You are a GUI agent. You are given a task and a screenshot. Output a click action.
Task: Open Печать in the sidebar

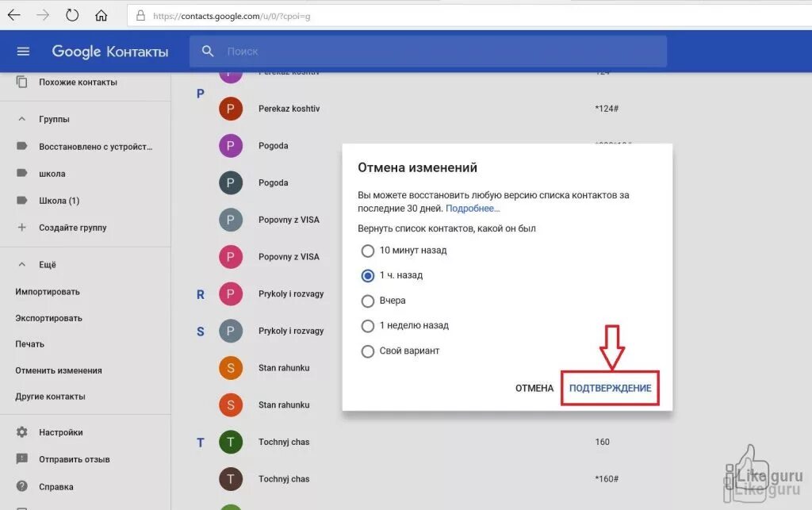(x=29, y=343)
